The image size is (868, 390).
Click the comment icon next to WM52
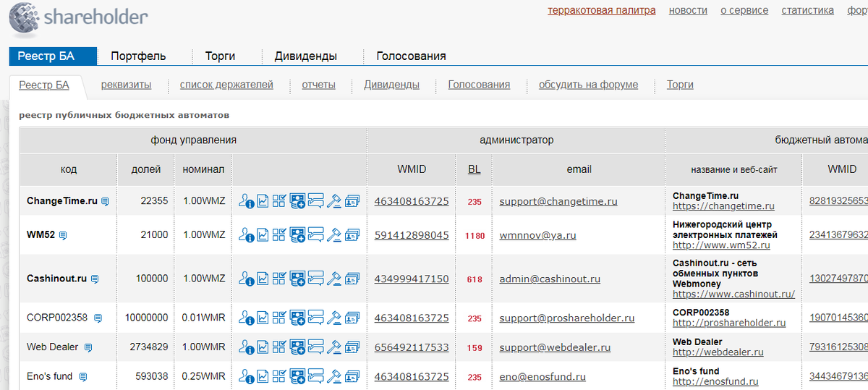pyautogui.click(x=63, y=236)
